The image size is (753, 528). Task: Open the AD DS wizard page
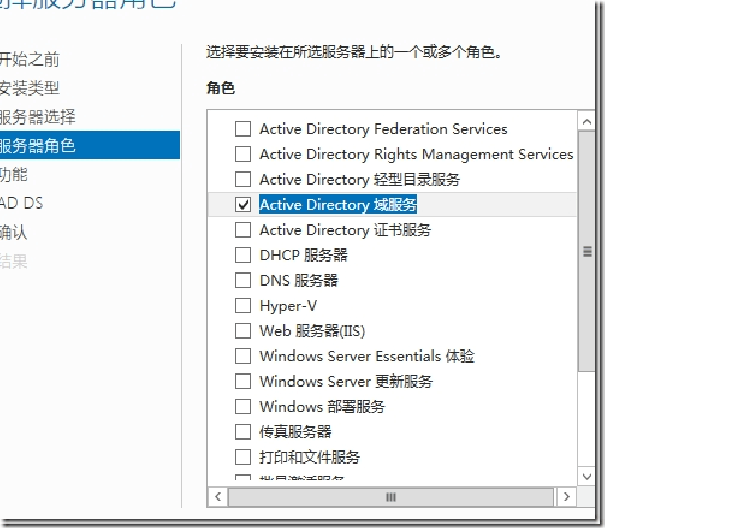tap(22, 203)
